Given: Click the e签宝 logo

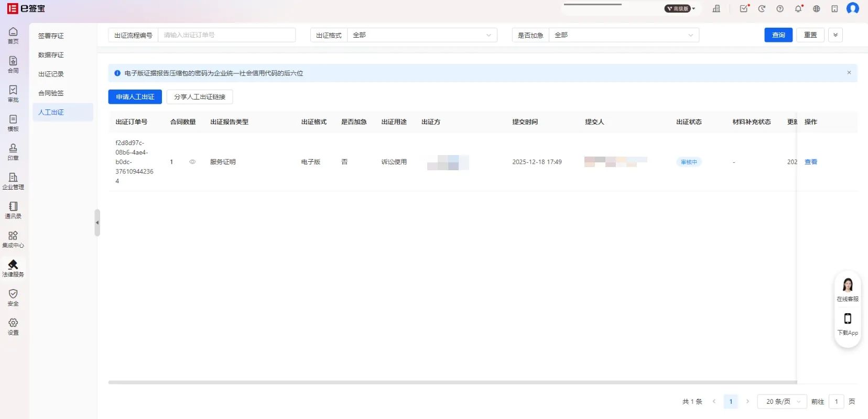Looking at the screenshot, I should click(x=26, y=8).
